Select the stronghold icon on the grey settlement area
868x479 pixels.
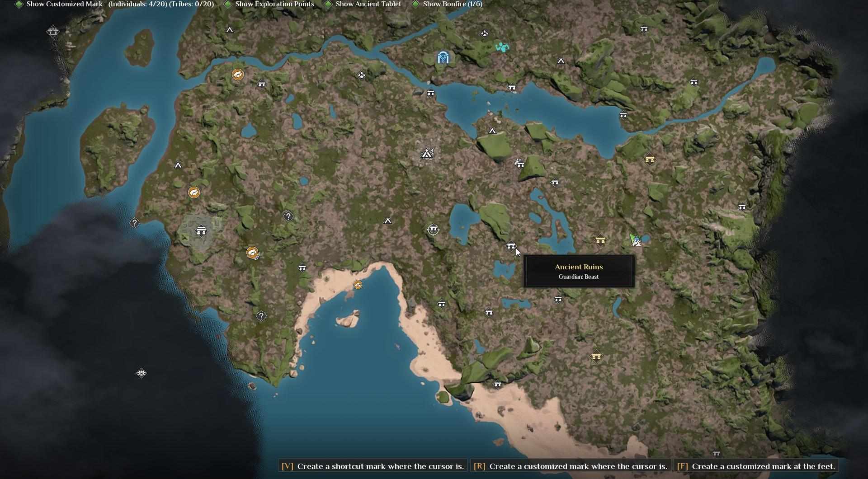click(x=201, y=231)
